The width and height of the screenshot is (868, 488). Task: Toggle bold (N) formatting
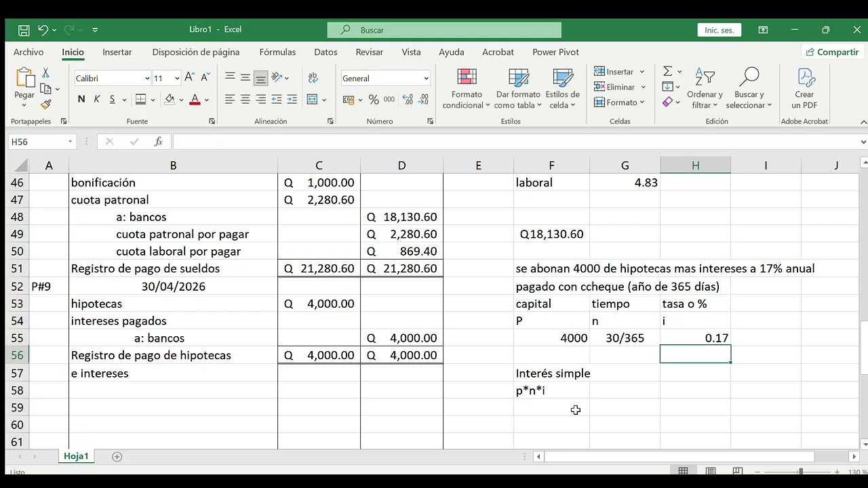81,100
